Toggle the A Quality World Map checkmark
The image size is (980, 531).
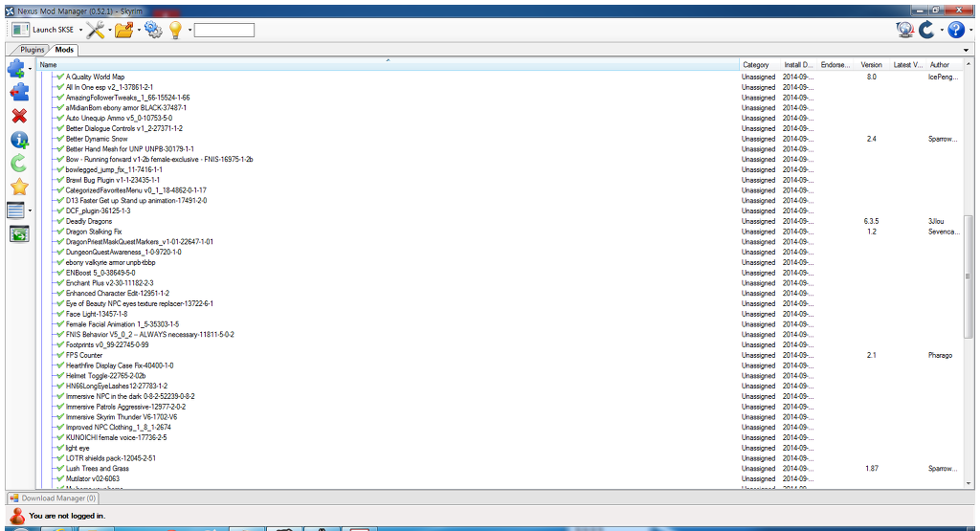pos(60,77)
